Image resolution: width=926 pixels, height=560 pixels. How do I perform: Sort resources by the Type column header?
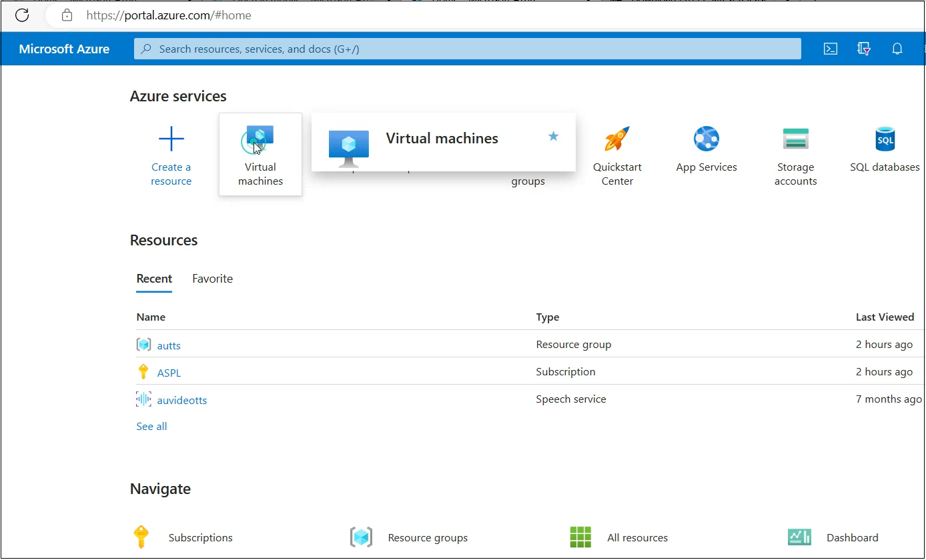click(x=548, y=317)
